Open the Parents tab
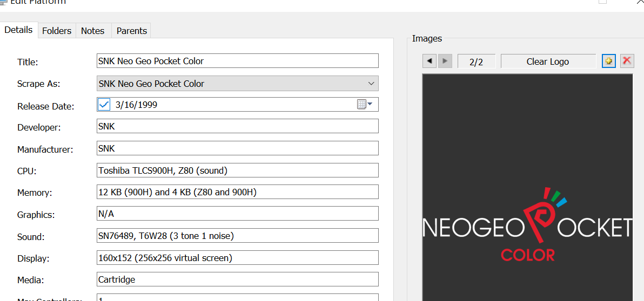Image resolution: width=644 pixels, height=301 pixels. [131, 31]
